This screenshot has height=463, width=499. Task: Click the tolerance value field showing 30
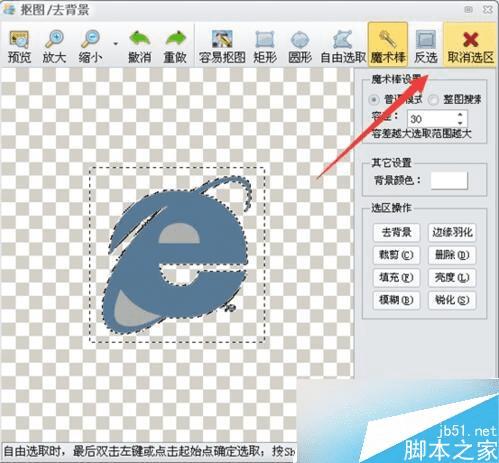point(432,119)
